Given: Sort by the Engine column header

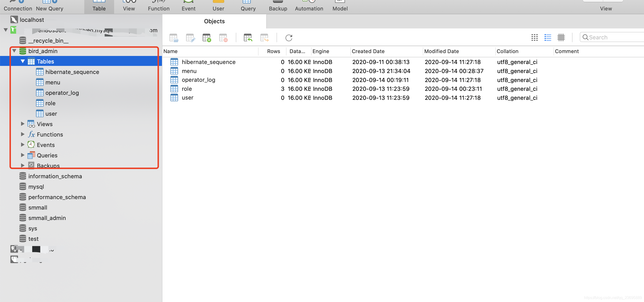Looking at the screenshot, I should pyautogui.click(x=331, y=51).
